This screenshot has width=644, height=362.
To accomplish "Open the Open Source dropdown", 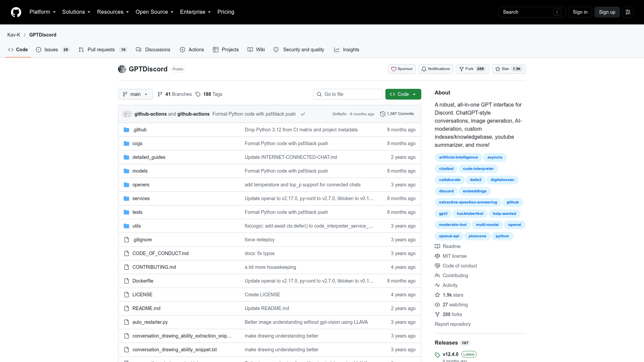I will [x=155, y=12].
